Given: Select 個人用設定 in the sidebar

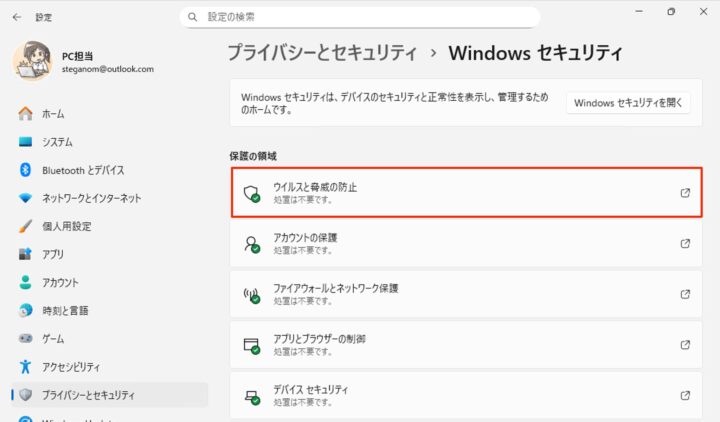Looking at the screenshot, I should (66, 226).
